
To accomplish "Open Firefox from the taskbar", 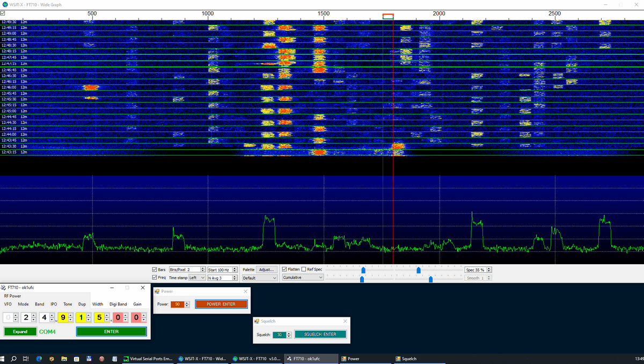I will (x=51, y=359).
